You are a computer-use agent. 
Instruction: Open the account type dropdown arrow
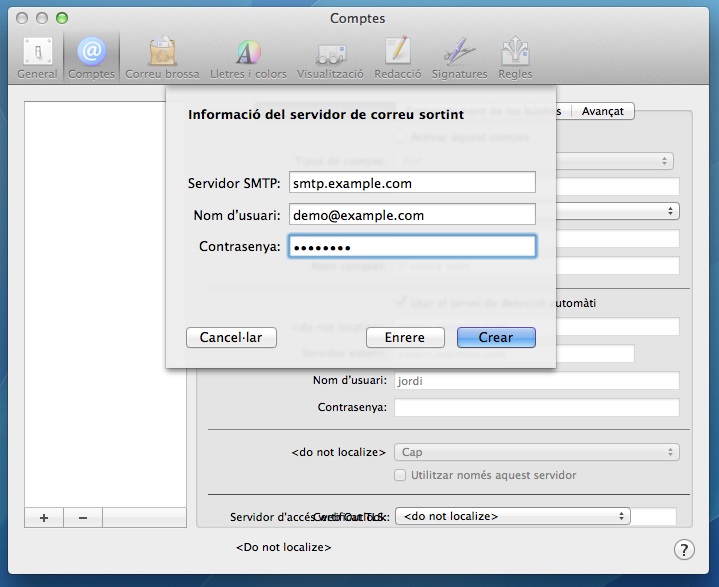pyautogui.click(x=664, y=161)
